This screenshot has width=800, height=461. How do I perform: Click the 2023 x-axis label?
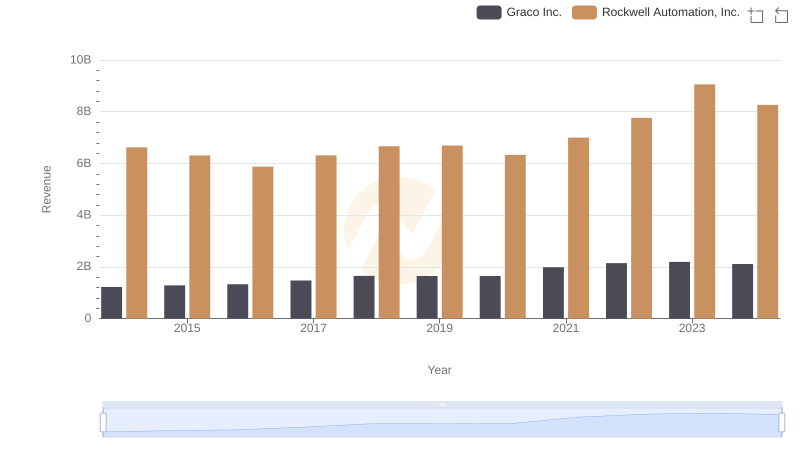click(x=692, y=328)
